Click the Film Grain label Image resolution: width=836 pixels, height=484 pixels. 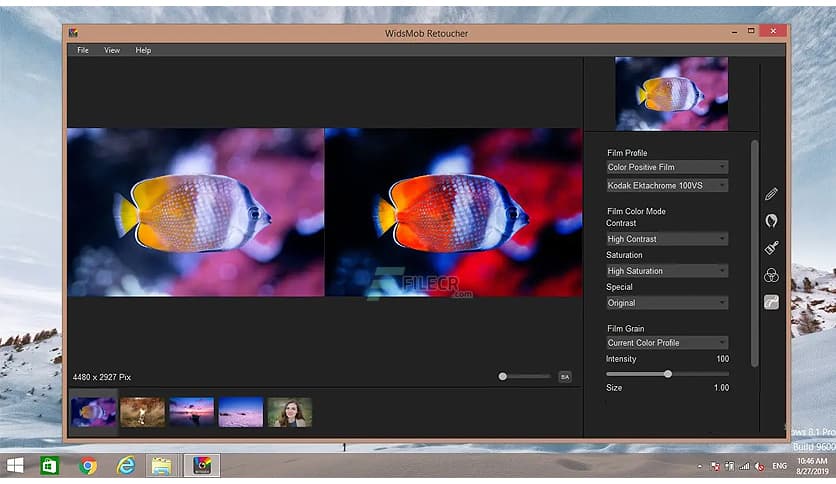[x=625, y=329]
